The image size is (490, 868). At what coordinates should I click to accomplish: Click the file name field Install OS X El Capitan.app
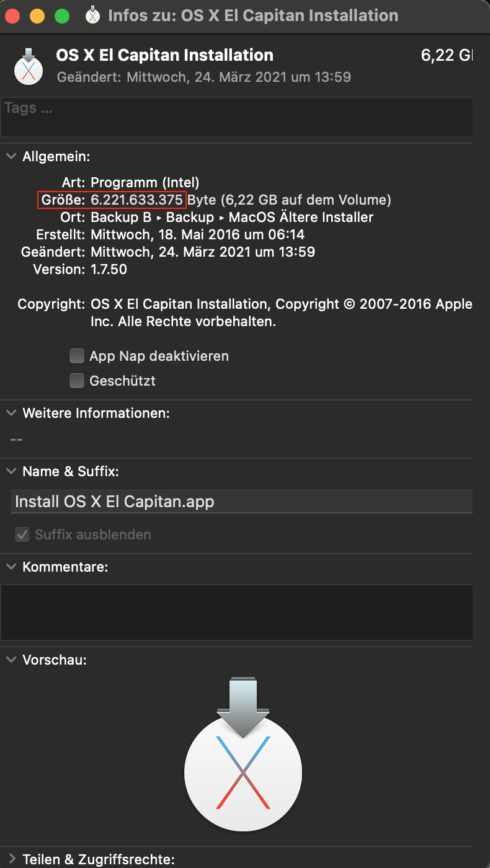click(x=242, y=502)
